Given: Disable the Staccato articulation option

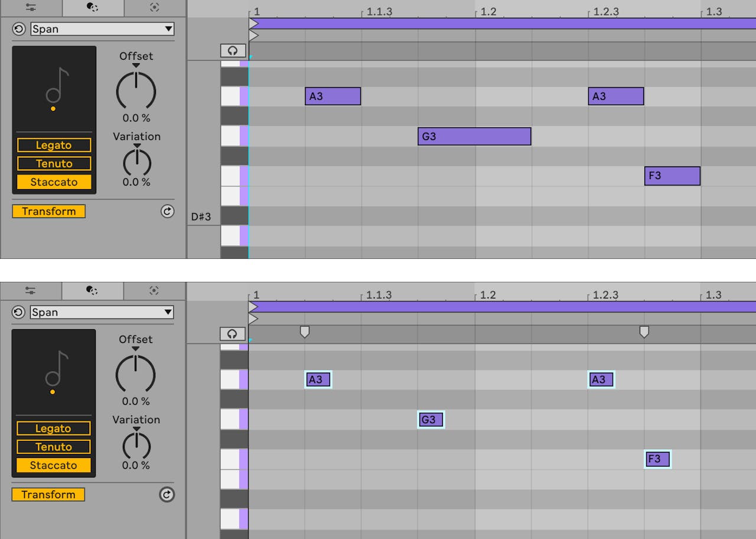Looking at the screenshot, I should (x=54, y=182).
